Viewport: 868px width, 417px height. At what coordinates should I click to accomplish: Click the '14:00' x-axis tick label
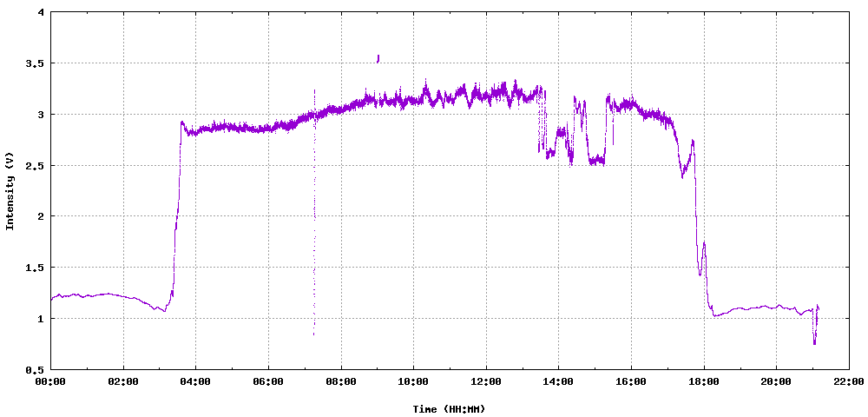[x=558, y=382]
